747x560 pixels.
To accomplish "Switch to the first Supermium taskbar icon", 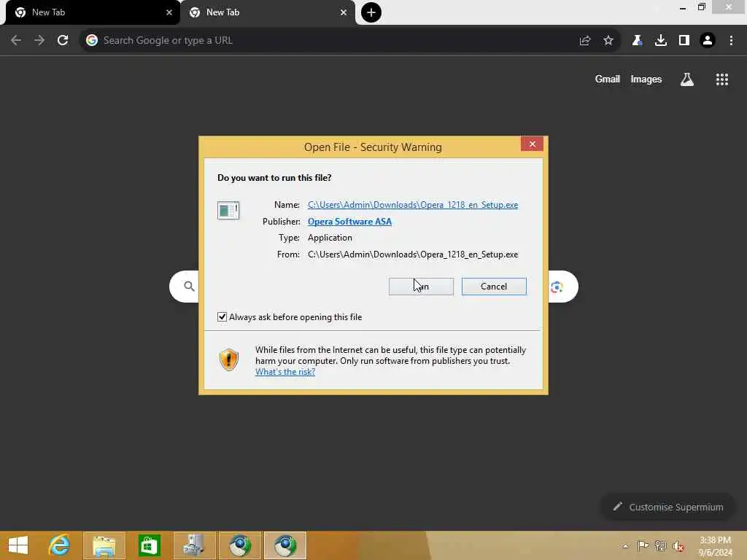I will 239,545.
